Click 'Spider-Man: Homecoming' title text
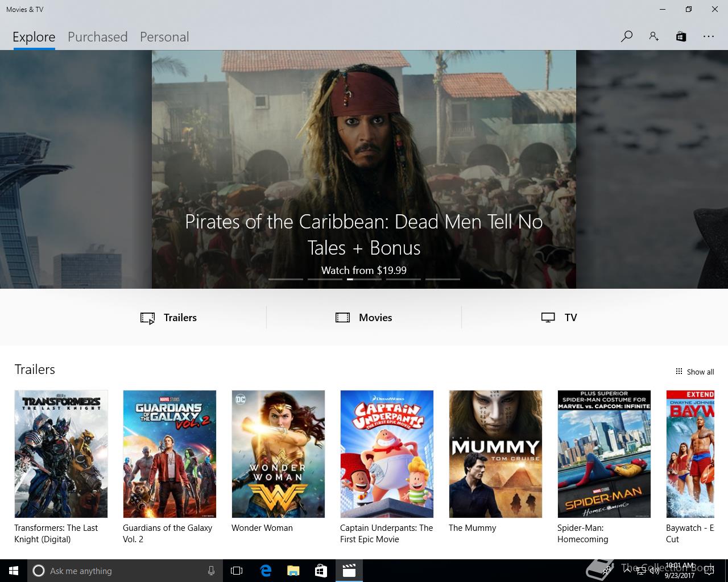 tap(583, 534)
